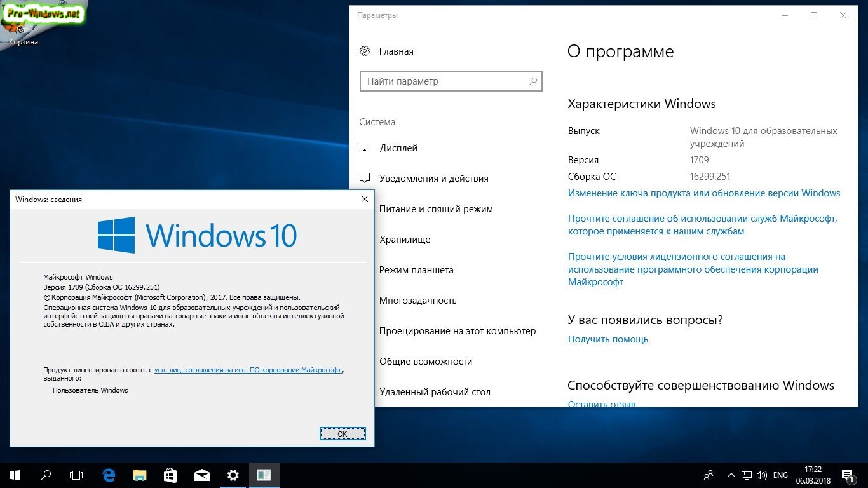The image size is (868, 488).
Task: Click the Характеристики Windows heading
Action: pyautogui.click(x=642, y=104)
